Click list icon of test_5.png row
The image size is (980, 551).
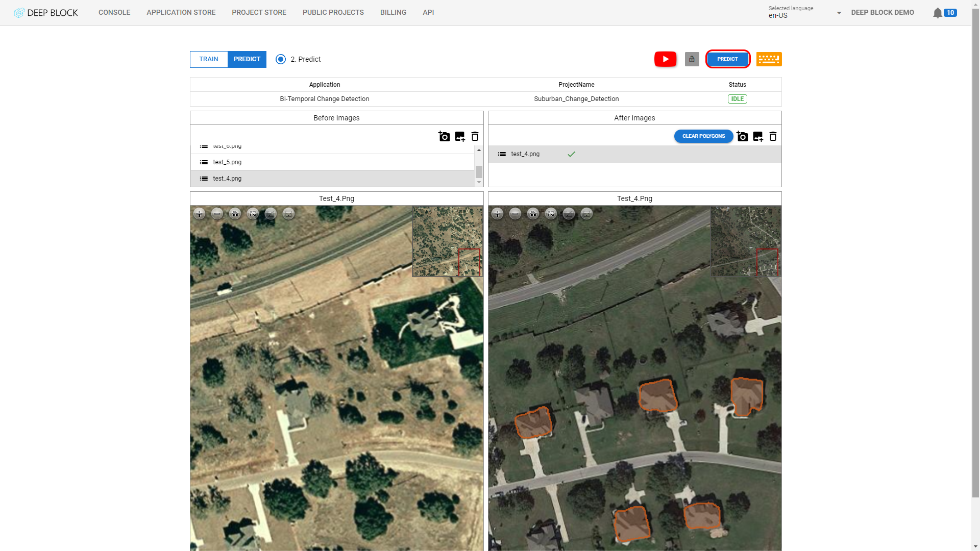(x=204, y=162)
